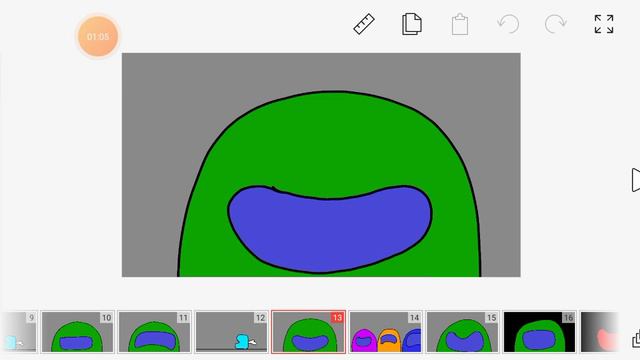Select frame 14 with three crewmates
Screen dimensions: 640x360
coord(385,332)
